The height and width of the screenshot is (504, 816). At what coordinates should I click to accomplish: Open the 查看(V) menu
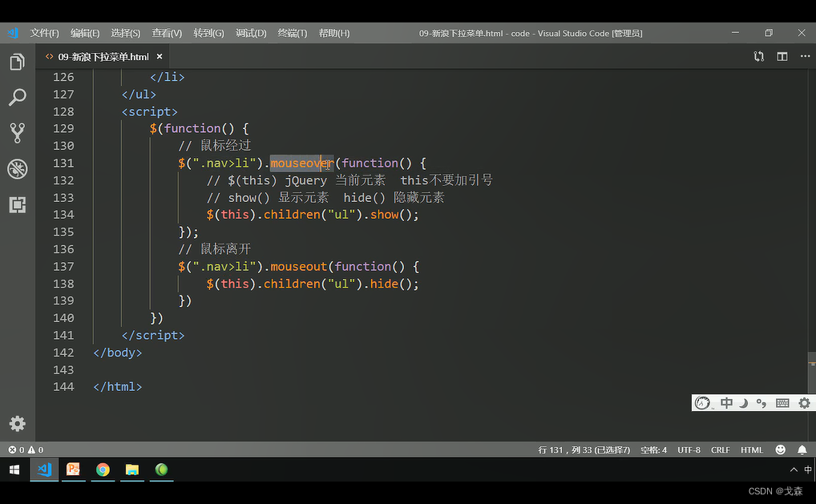tap(167, 34)
